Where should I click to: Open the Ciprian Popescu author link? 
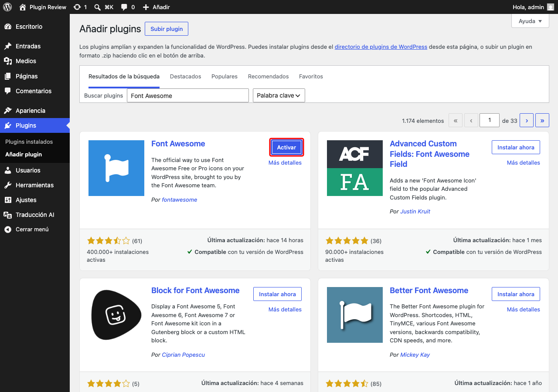coord(183,355)
